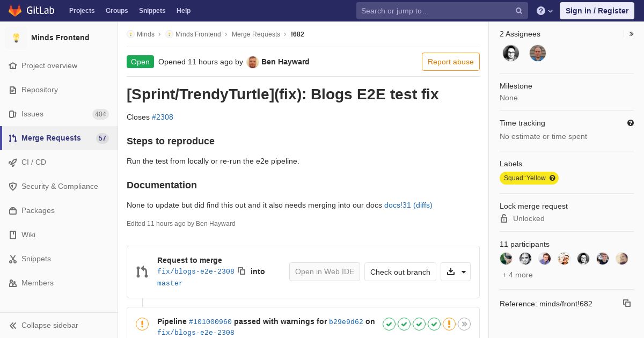Open the warning pipeline stage icon
This screenshot has height=338, width=644.
(x=449, y=324)
